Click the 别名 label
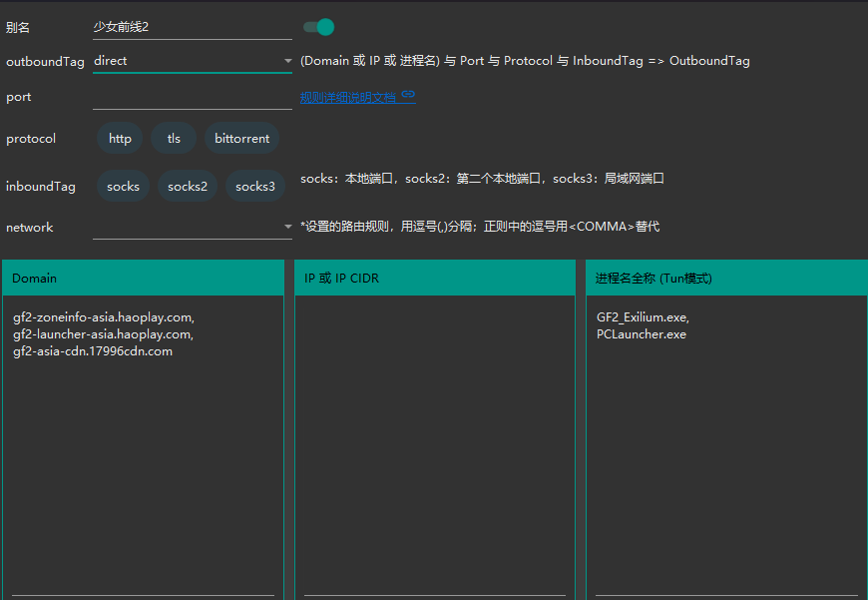This screenshot has height=600, width=868. (x=18, y=27)
